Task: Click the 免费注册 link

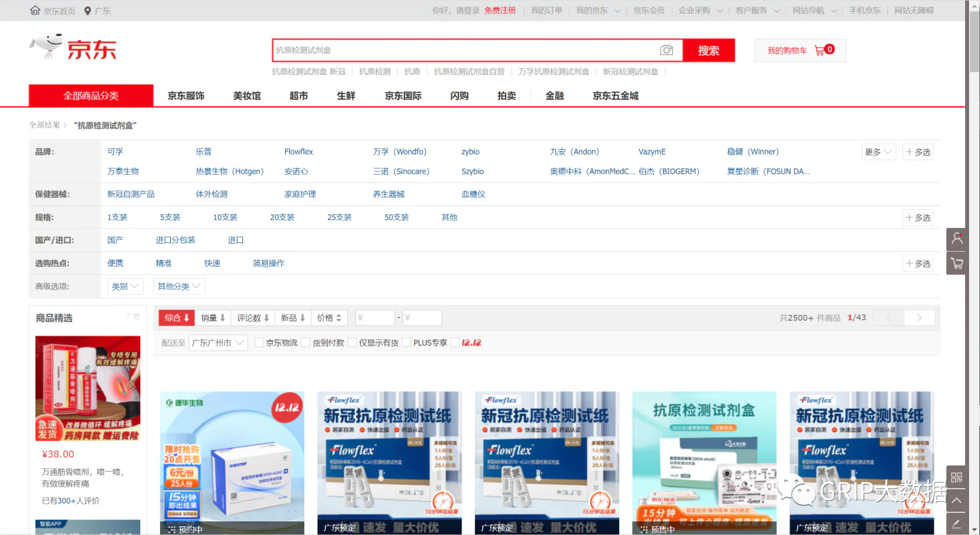Action: point(500,10)
